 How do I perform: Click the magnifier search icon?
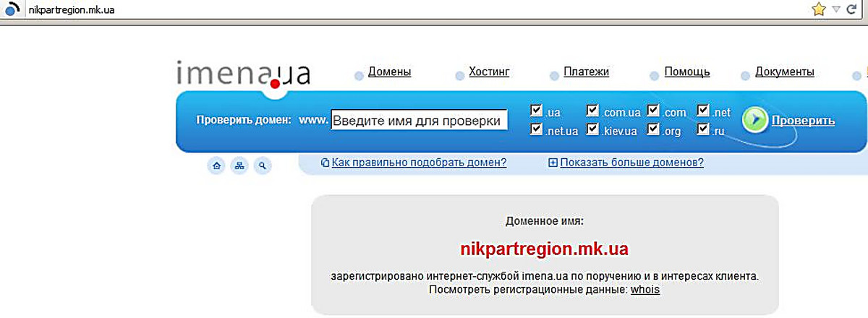click(x=263, y=166)
